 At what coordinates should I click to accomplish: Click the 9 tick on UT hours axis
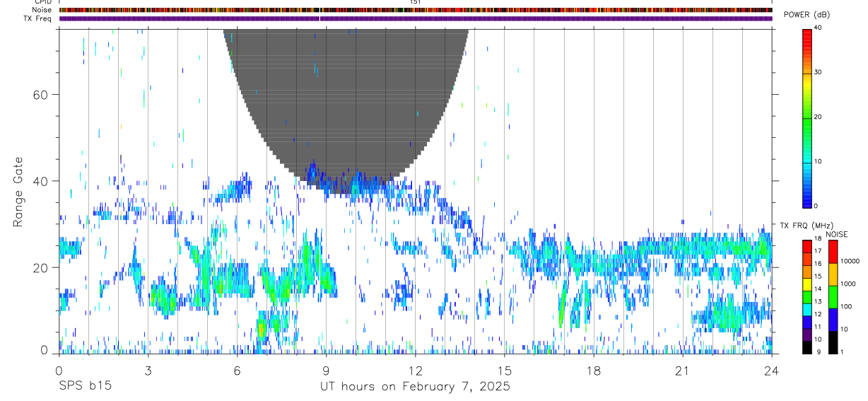(x=326, y=371)
